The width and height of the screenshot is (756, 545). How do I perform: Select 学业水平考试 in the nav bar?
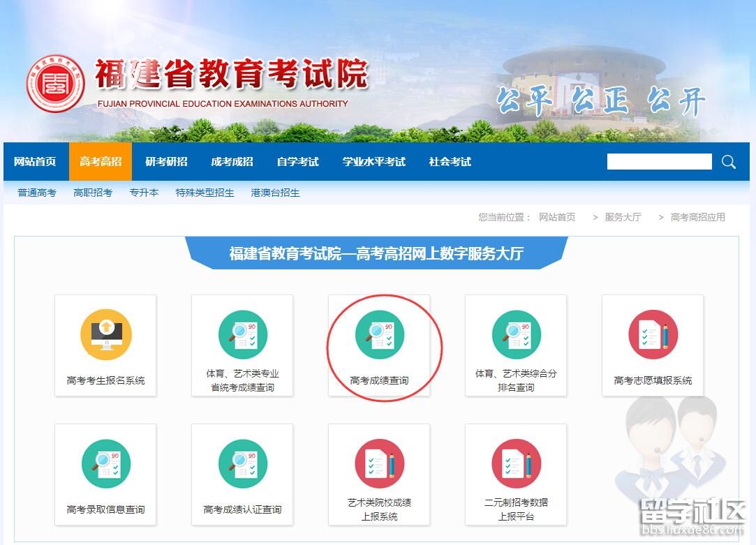[373, 162]
